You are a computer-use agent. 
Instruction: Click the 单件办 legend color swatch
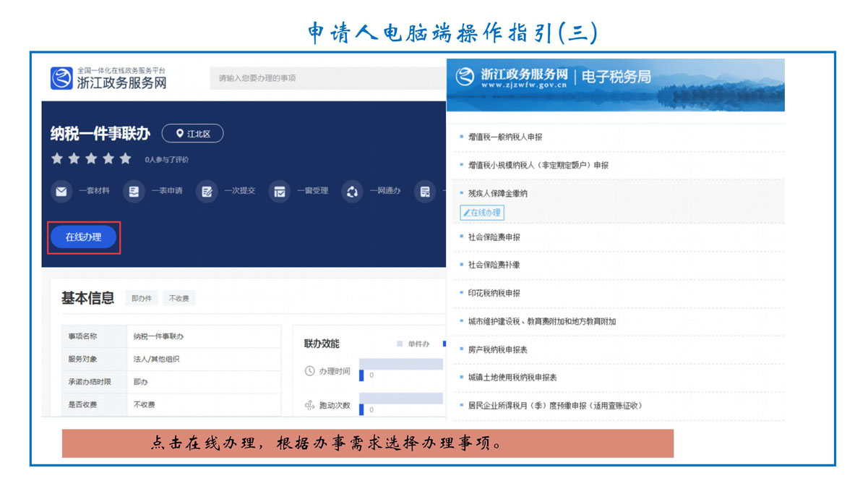(x=400, y=344)
